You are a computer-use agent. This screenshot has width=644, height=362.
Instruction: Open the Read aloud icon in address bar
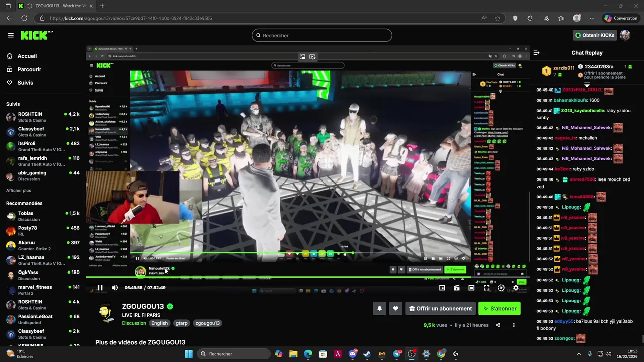[484, 18]
